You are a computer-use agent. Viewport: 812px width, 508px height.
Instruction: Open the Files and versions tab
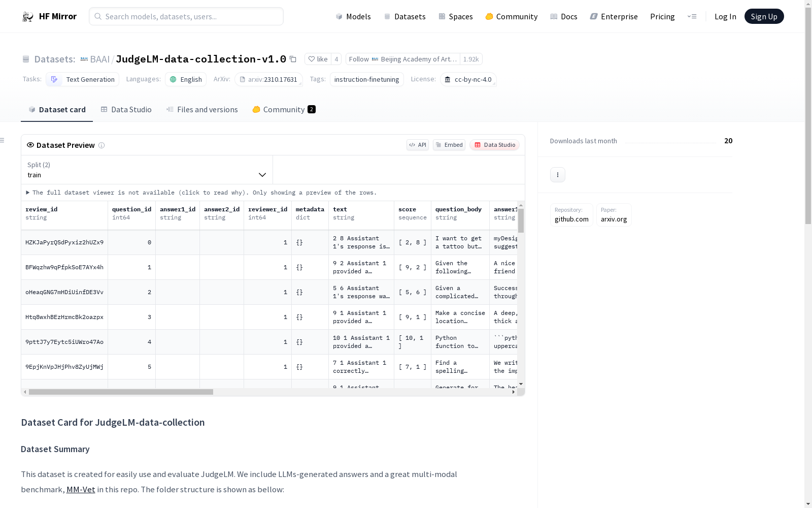tap(202, 109)
